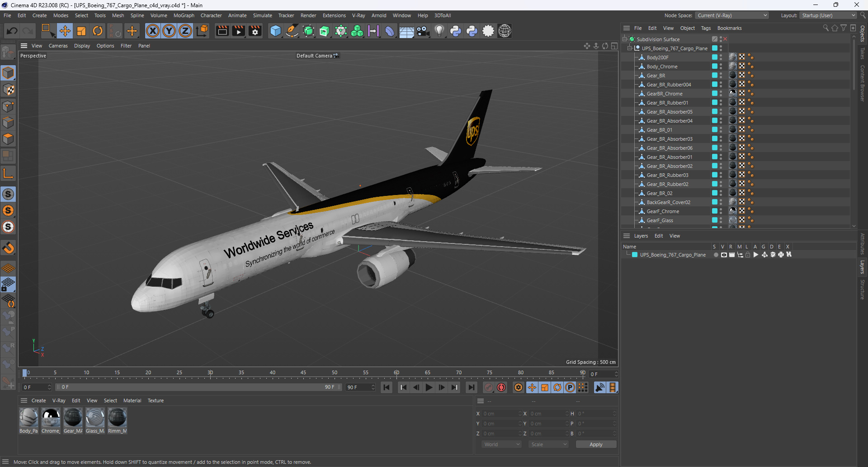Click the Play Forwards button
This screenshot has width=868, height=467.
coord(429,387)
